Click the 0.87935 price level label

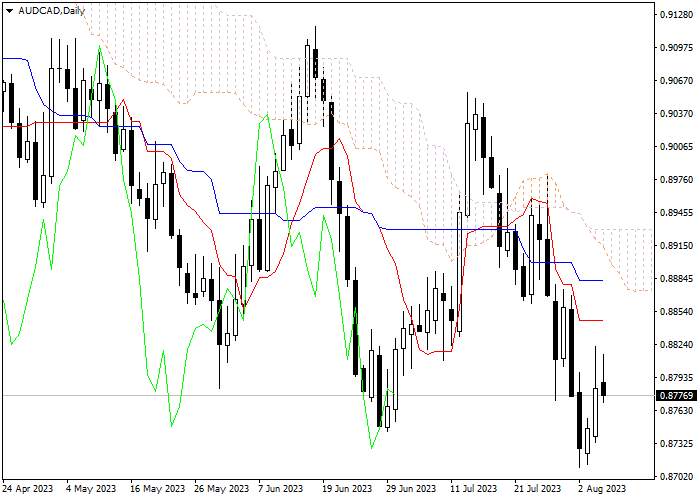pyautogui.click(x=678, y=377)
